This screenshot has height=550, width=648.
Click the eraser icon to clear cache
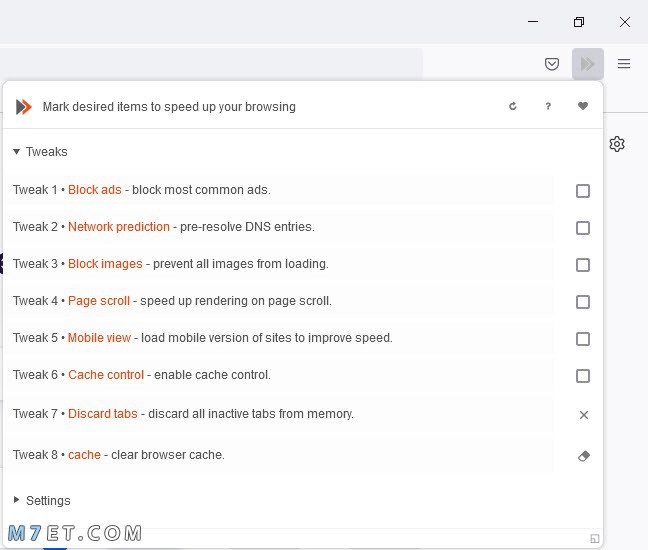[x=584, y=456]
